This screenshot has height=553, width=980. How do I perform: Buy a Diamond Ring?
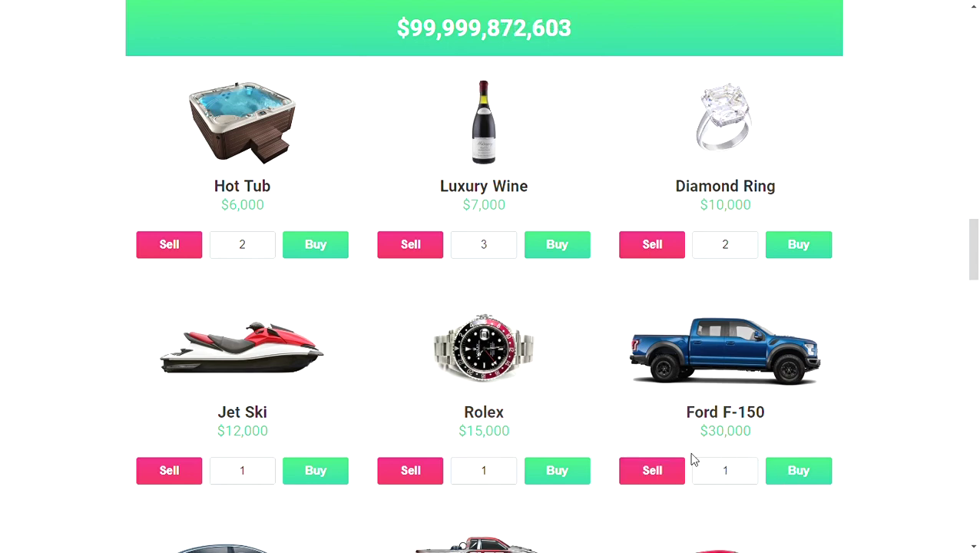(x=799, y=245)
